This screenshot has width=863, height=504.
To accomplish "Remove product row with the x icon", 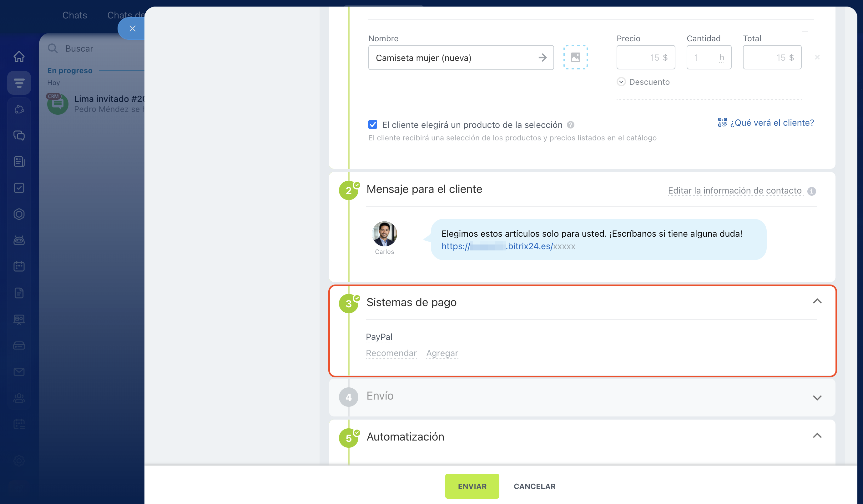I will pos(817,58).
